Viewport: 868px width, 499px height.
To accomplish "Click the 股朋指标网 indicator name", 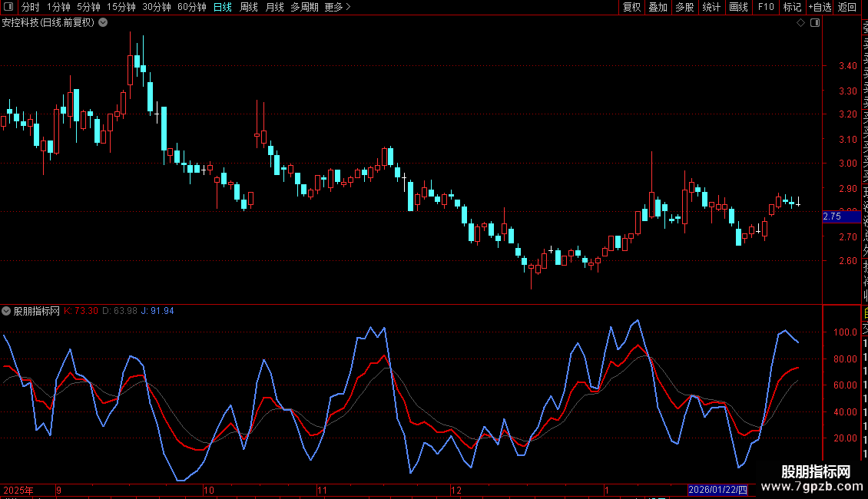I will click(37, 311).
